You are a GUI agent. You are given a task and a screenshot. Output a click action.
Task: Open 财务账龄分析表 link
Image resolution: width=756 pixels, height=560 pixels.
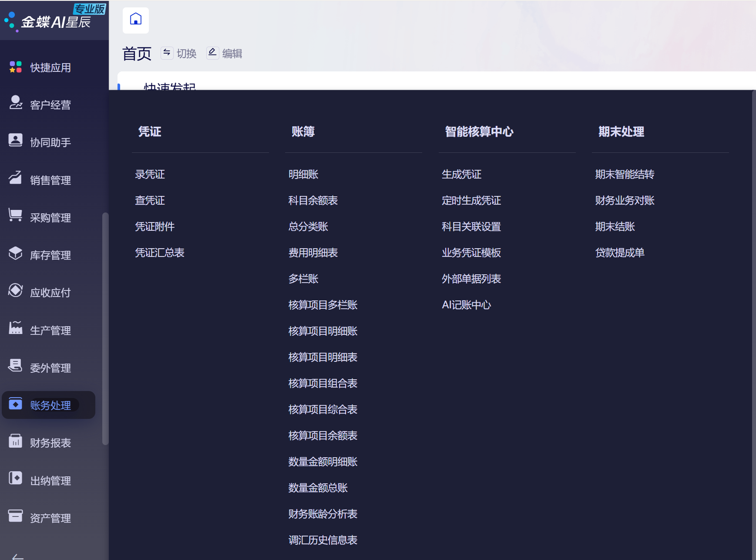(323, 514)
